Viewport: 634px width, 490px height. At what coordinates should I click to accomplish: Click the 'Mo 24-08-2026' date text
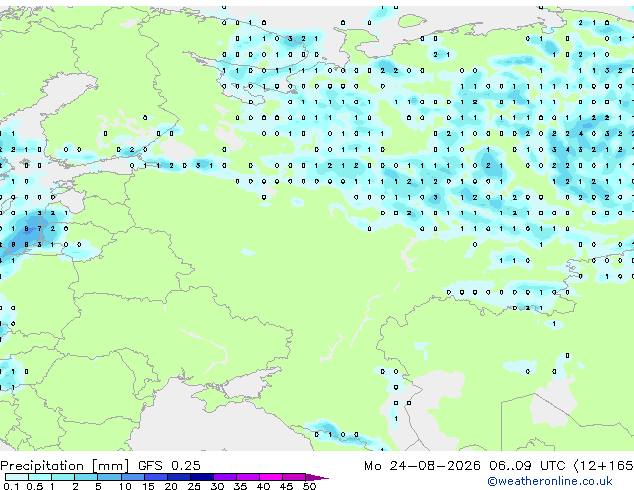422,466
